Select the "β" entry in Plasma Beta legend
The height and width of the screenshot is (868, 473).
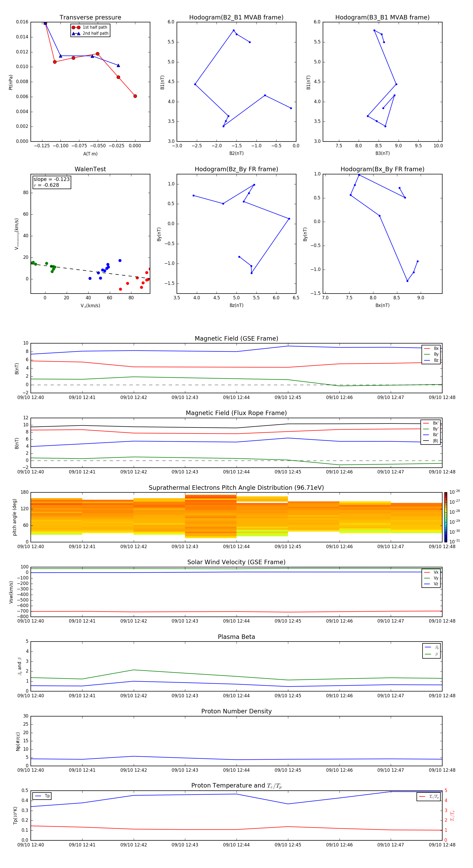[x=431, y=654]
